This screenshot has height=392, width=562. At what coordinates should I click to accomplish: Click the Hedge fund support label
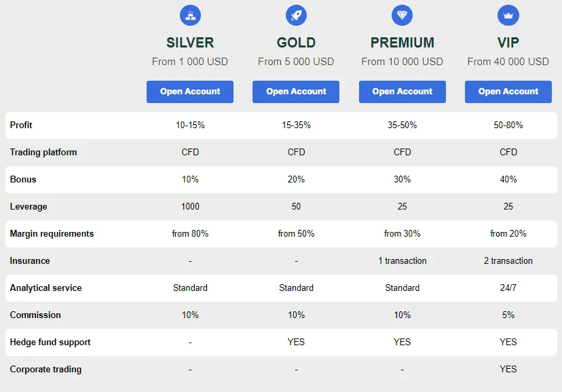[50, 342]
